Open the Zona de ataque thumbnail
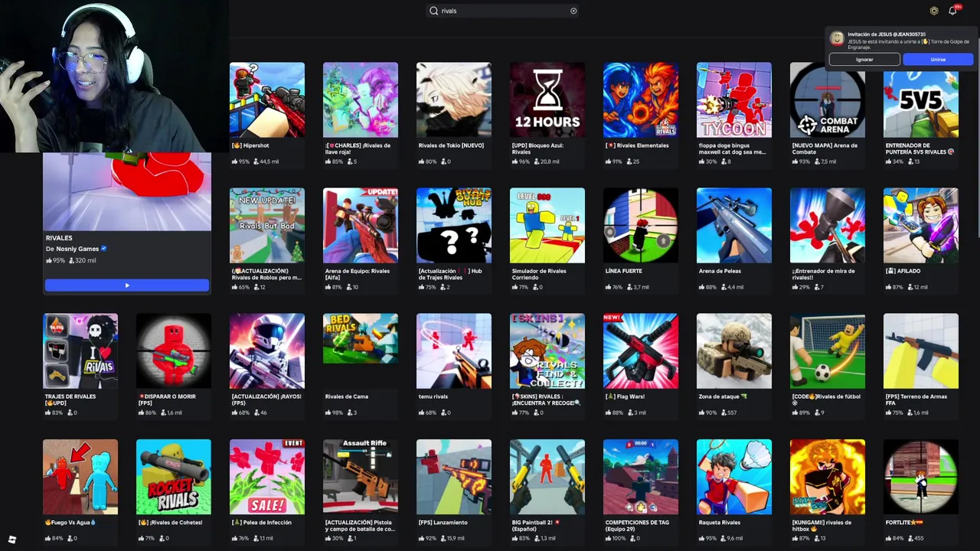 [734, 351]
